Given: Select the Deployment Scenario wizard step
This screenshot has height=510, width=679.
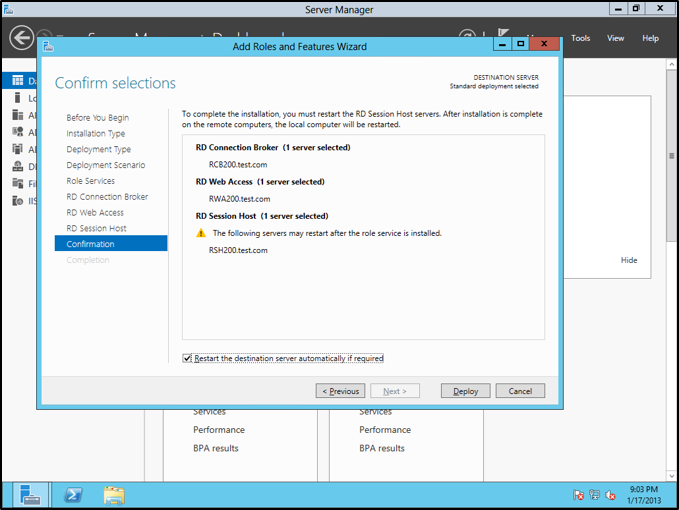Looking at the screenshot, I should 105,165.
